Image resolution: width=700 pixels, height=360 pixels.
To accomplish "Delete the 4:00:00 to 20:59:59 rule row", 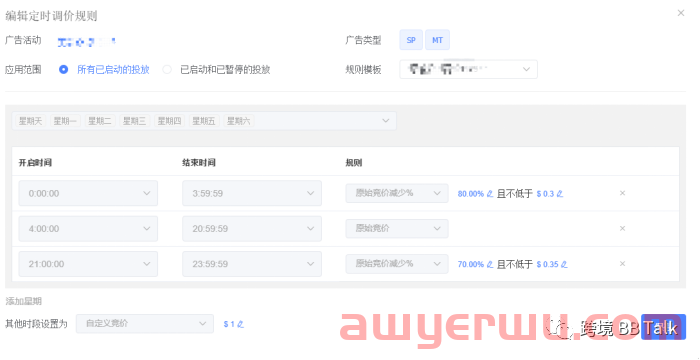I will (x=622, y=228).
